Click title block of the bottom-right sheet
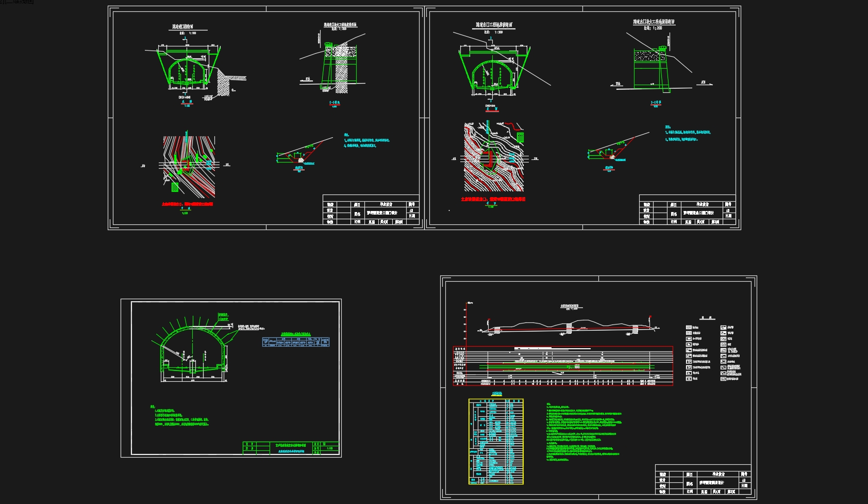The width and height of the screenshot is (868, 504). (x=703, y=480)
